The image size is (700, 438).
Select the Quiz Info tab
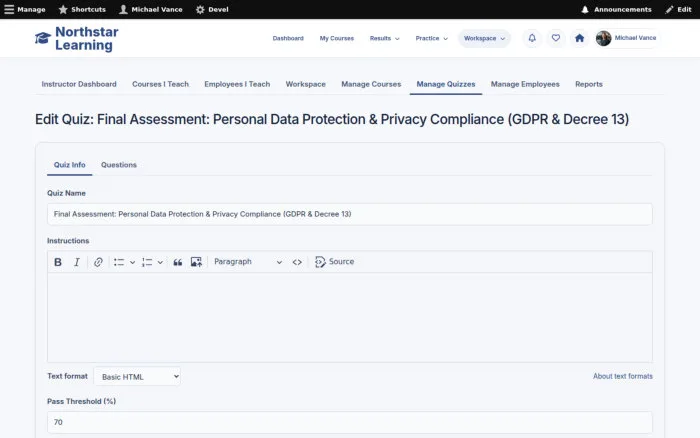[x=70, y=165]
